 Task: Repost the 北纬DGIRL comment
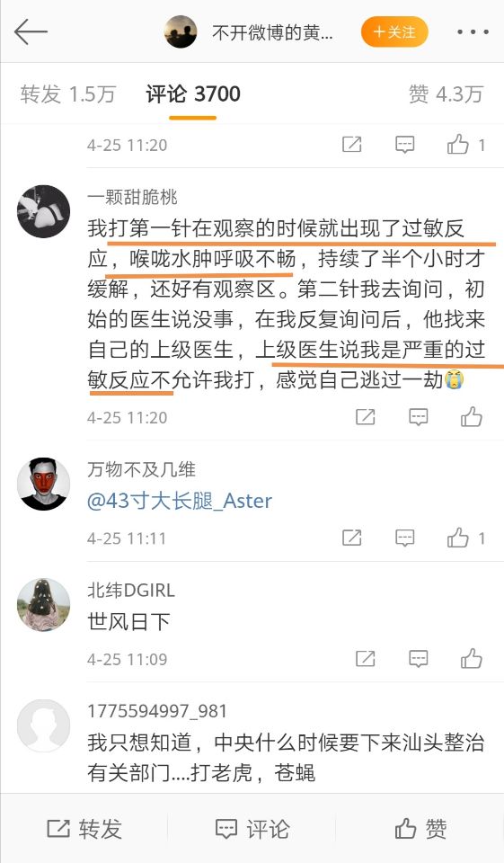[x=366, y=658]
